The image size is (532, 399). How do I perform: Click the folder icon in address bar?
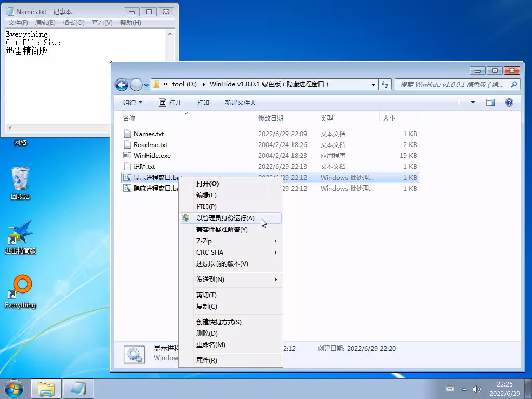pyautogui.click(x=156, y=84)
